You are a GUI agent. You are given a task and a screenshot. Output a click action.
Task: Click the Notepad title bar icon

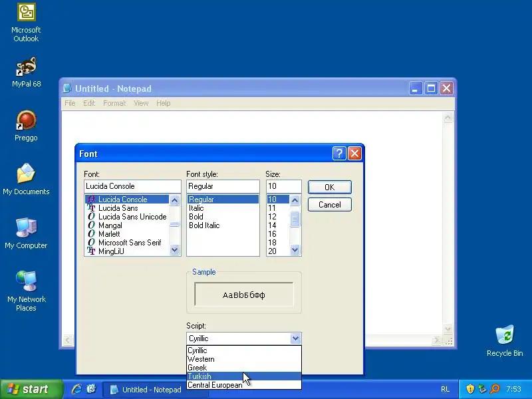(68, 88)
